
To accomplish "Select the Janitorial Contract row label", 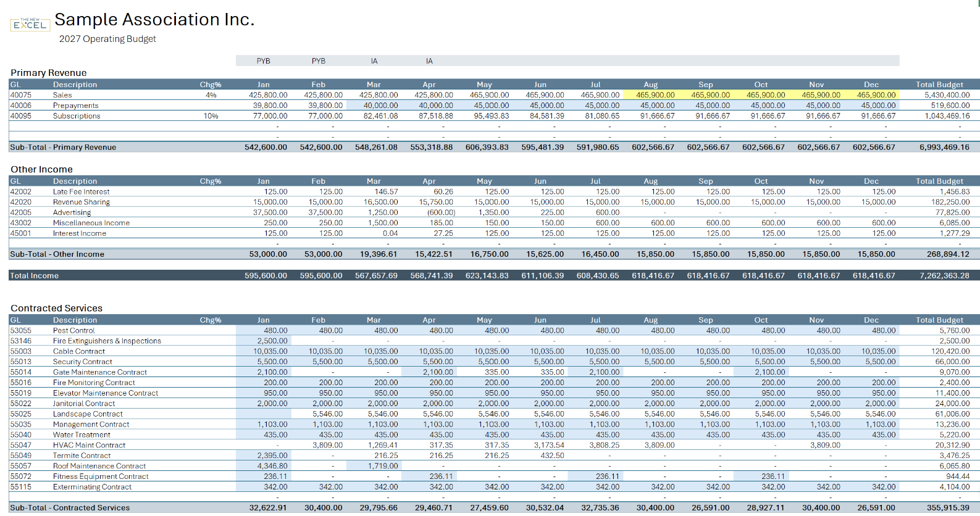I will point(83,404).
